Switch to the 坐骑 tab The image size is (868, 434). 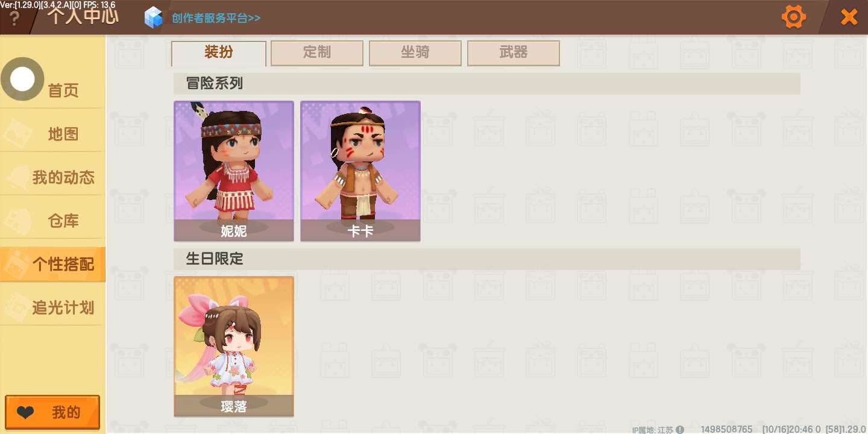tap(415, 53)
